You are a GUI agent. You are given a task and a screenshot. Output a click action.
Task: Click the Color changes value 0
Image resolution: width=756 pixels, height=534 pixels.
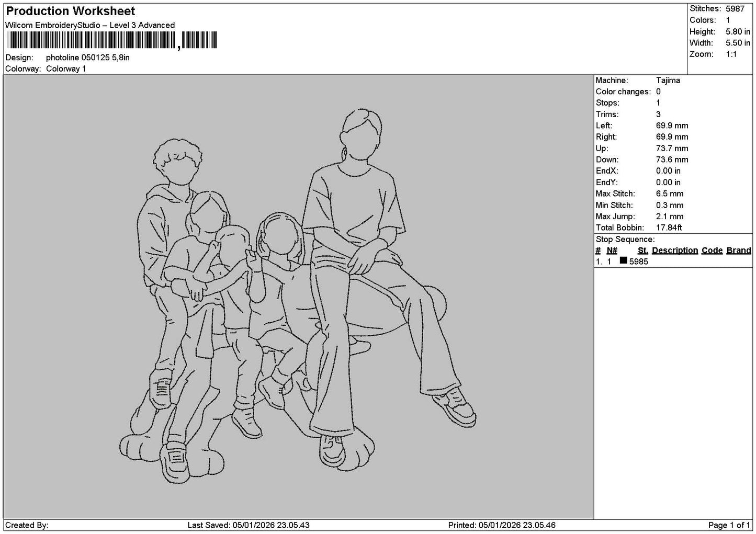click(x=658, y=92)
